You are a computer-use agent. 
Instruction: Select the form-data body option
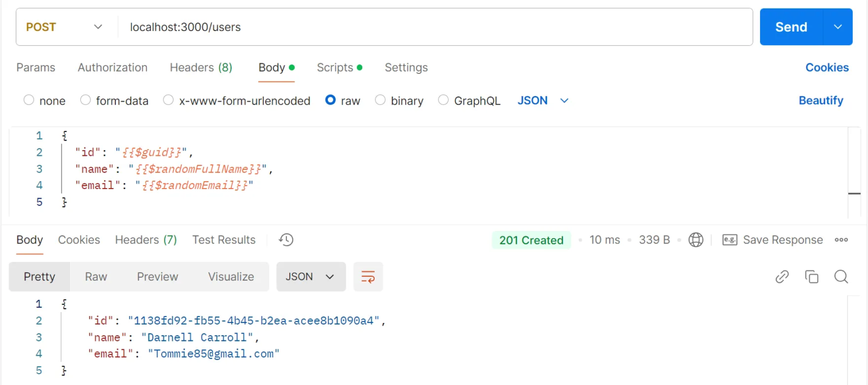point(85,100)
